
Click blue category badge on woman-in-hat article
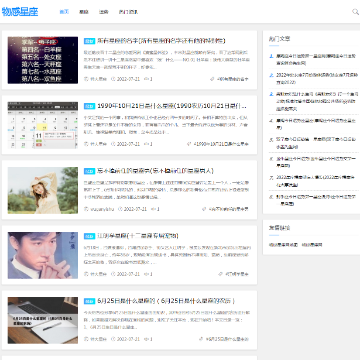point(89,171)
